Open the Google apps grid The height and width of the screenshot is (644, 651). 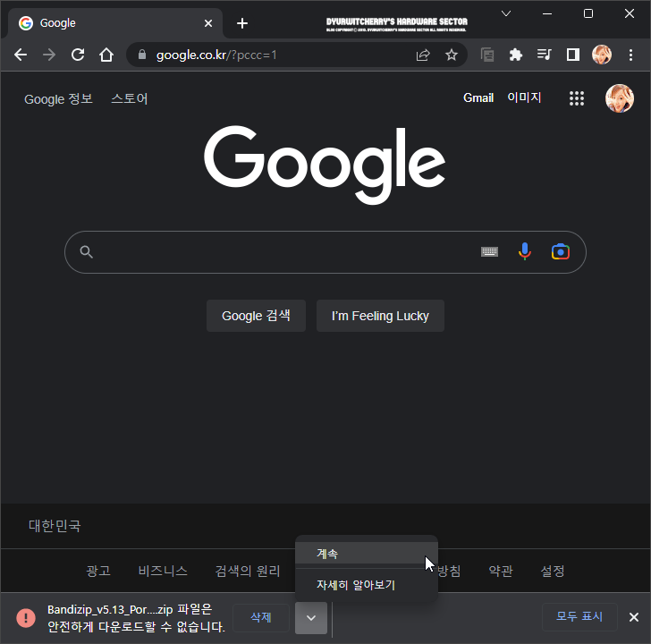click(577, 98)
